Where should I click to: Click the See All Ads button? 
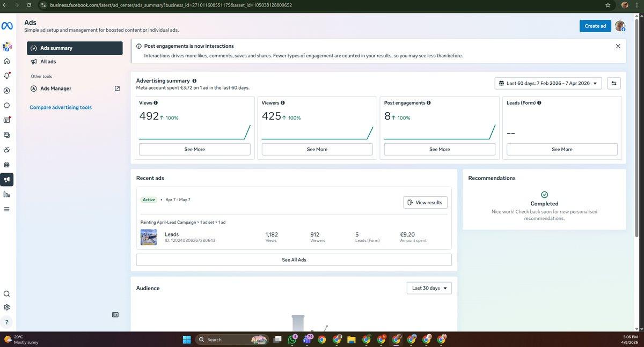coord(294,260)
